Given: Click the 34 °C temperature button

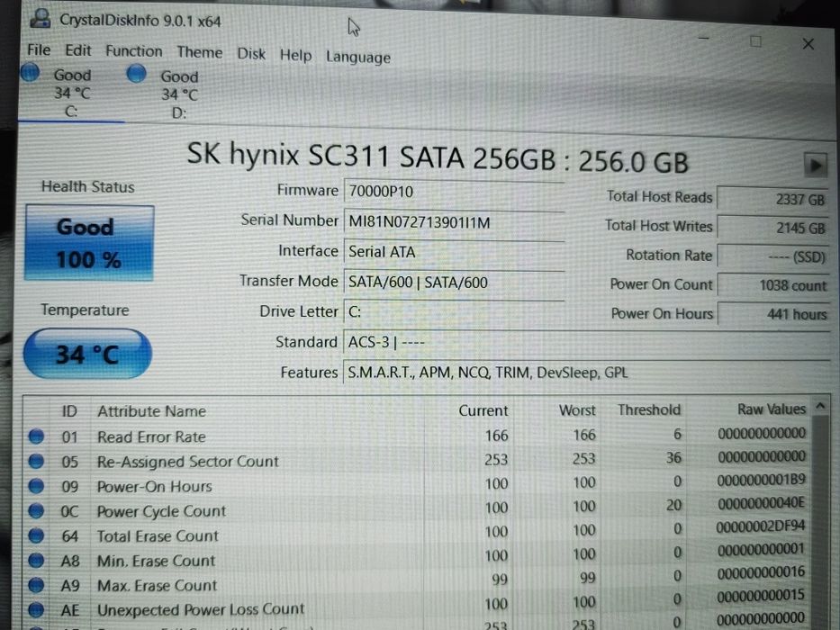Looking at the screenshot, I should [87, 354].
